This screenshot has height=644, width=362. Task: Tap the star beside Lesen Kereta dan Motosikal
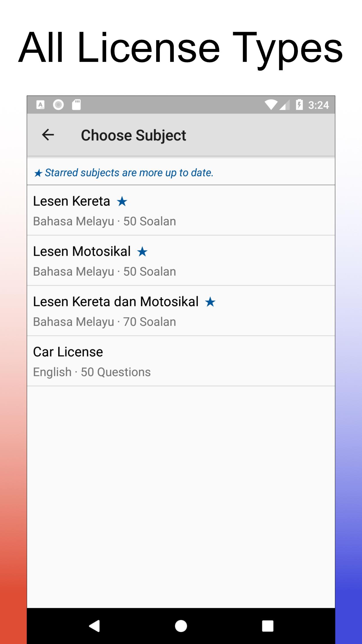click(x=210, y=302)
